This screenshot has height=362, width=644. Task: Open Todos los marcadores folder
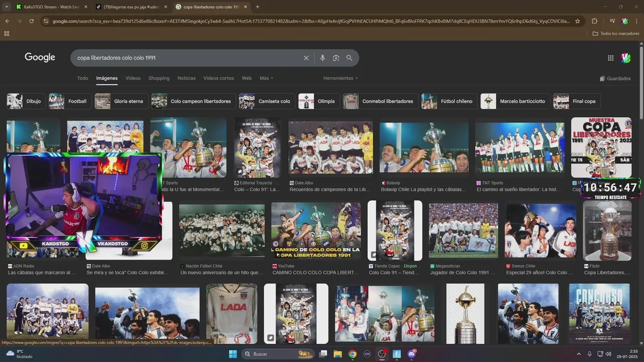[616, 34]
